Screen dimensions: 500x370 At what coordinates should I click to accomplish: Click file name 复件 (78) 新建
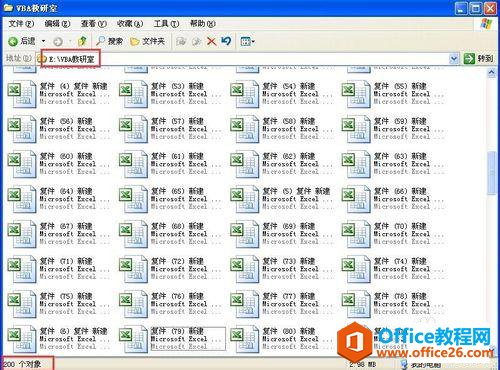[x=400, y=296]
